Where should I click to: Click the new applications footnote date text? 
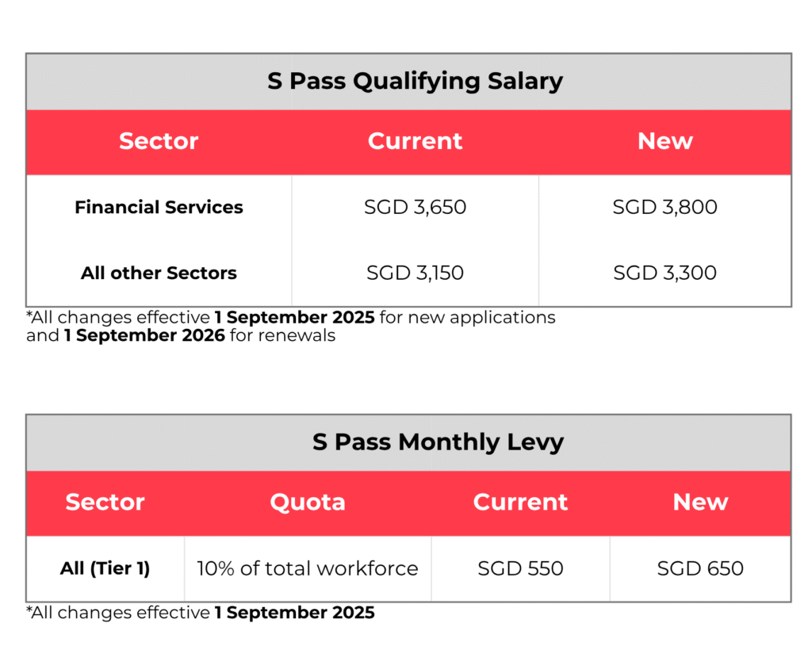pos(295,317)
